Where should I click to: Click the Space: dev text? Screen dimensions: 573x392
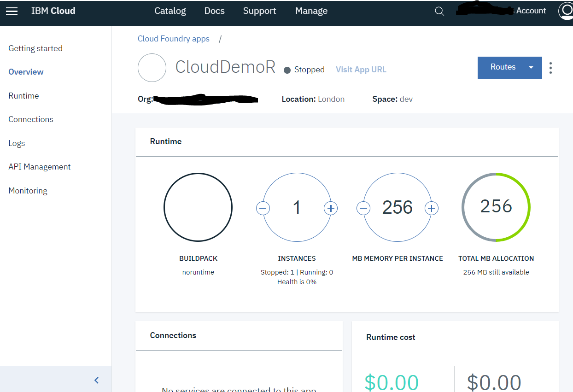pyautogui.click(x=392, y=99)
